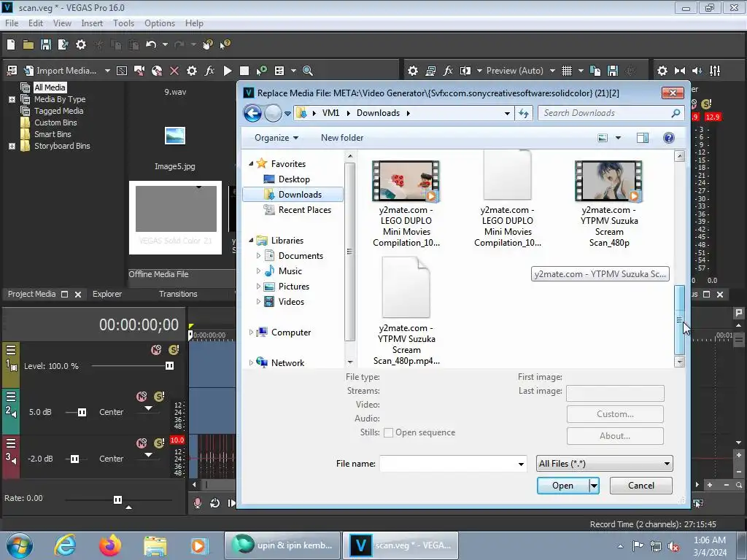The image size is (747, 560).
Task: Solo audio track 2
Action: [159, 396]
